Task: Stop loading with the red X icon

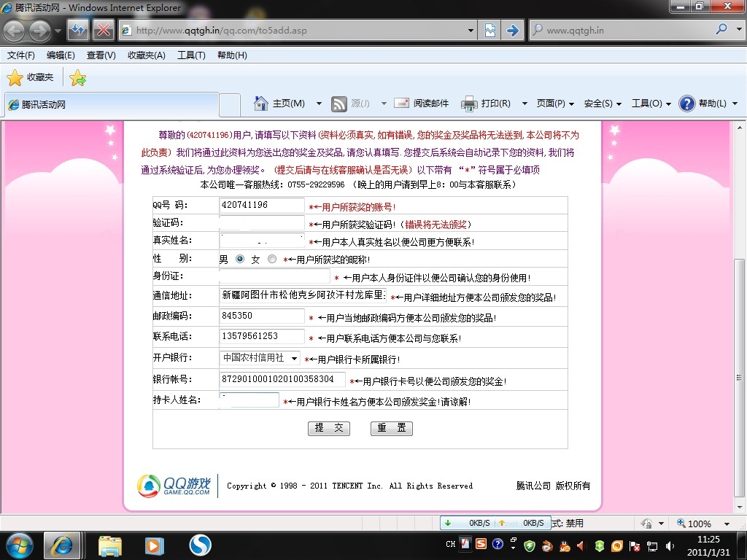Action: click(x=103, y=31)
